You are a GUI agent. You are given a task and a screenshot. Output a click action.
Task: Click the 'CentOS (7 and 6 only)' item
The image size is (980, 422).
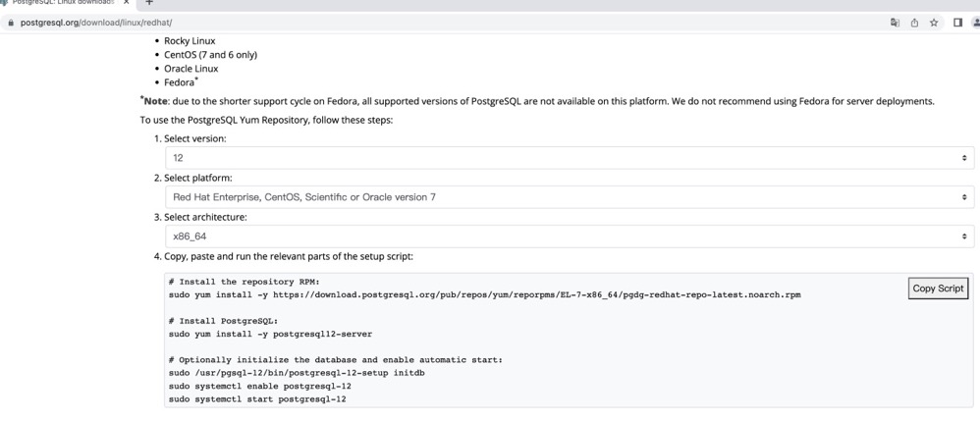point(210,54)
